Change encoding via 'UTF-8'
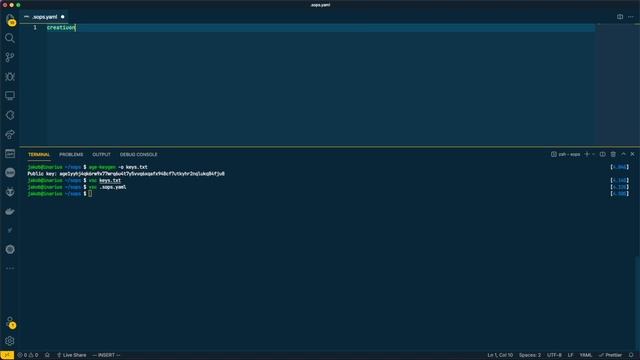Viewport: 640px width, 360px height. pyautogui.click(x=554, y=355)
